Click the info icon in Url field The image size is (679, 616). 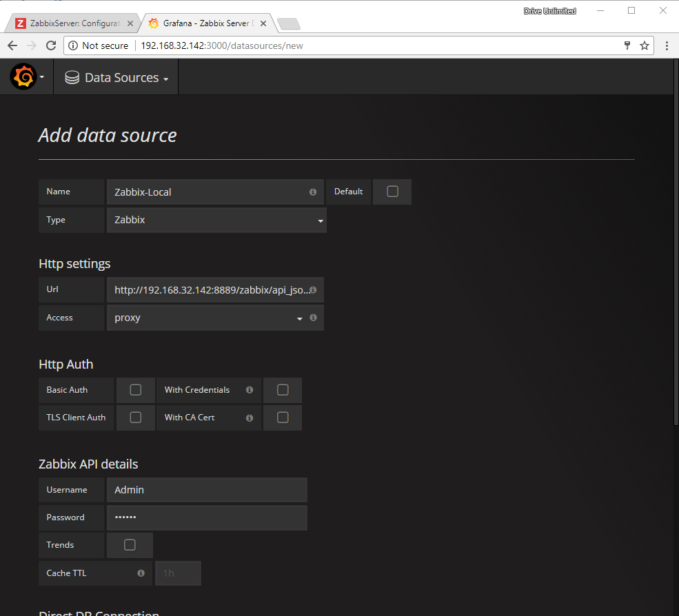pos(313,290)
